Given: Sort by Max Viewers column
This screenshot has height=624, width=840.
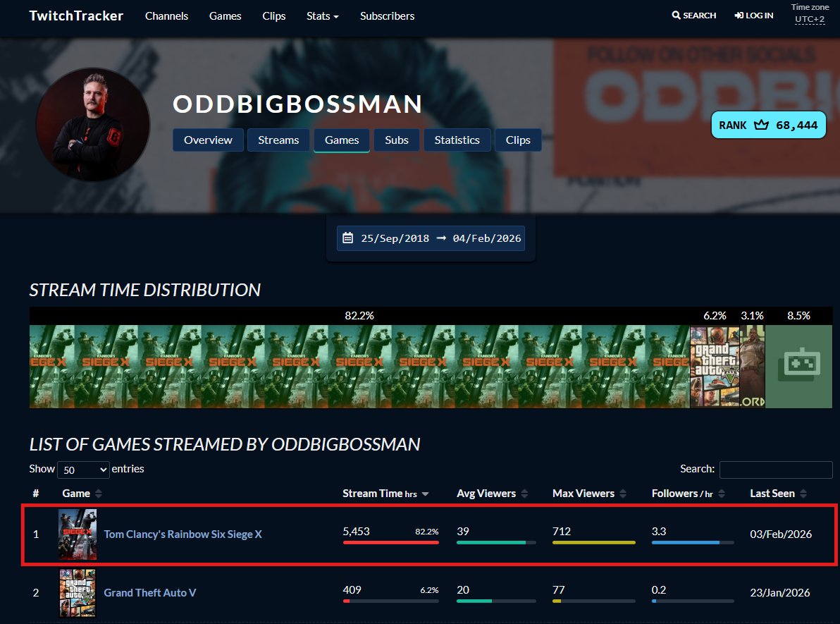Looking at the screenshot, I should click(589, 494).
